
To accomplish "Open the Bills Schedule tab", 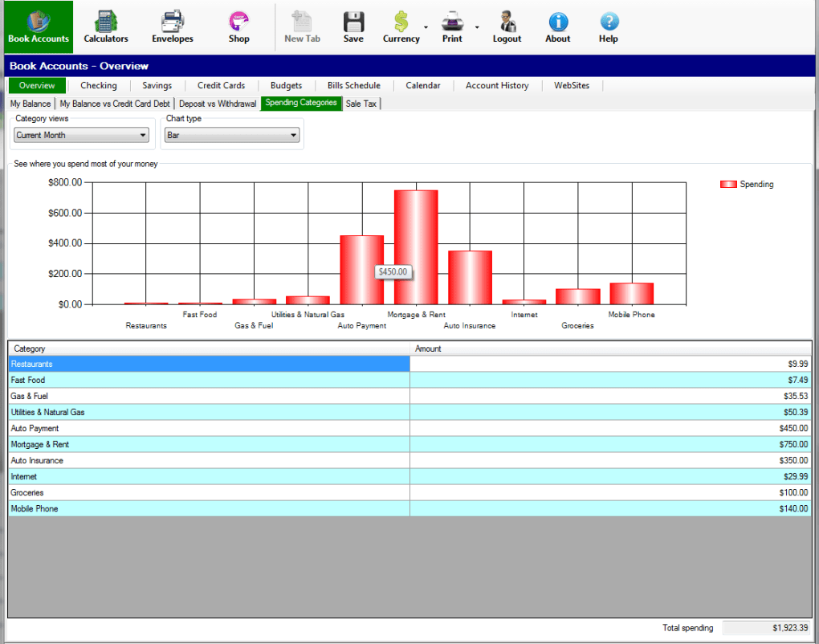I will click(353, 86).
